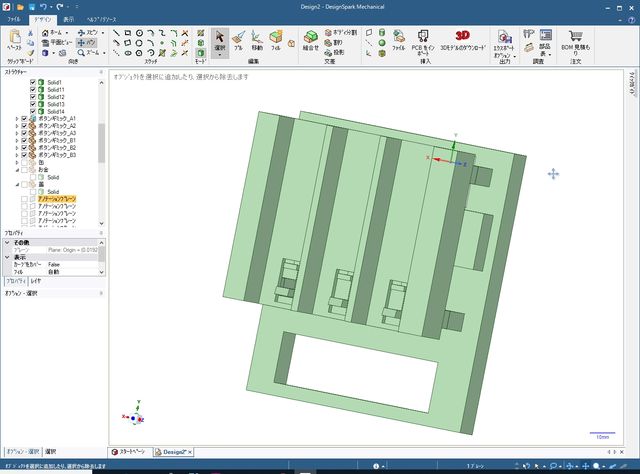Click the Help question mark icon
The image size is (640, 474).
coord(631,20)
